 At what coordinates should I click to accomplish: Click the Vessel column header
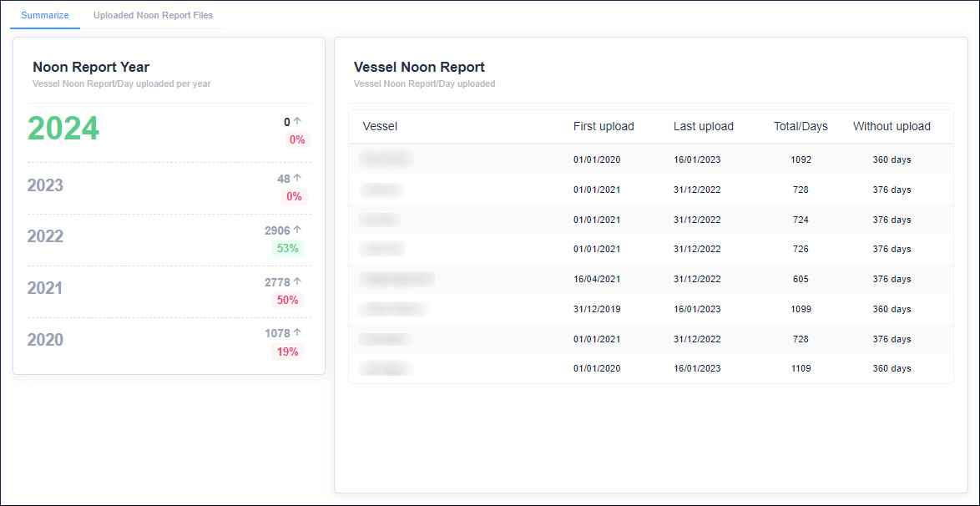coord(380,126)
